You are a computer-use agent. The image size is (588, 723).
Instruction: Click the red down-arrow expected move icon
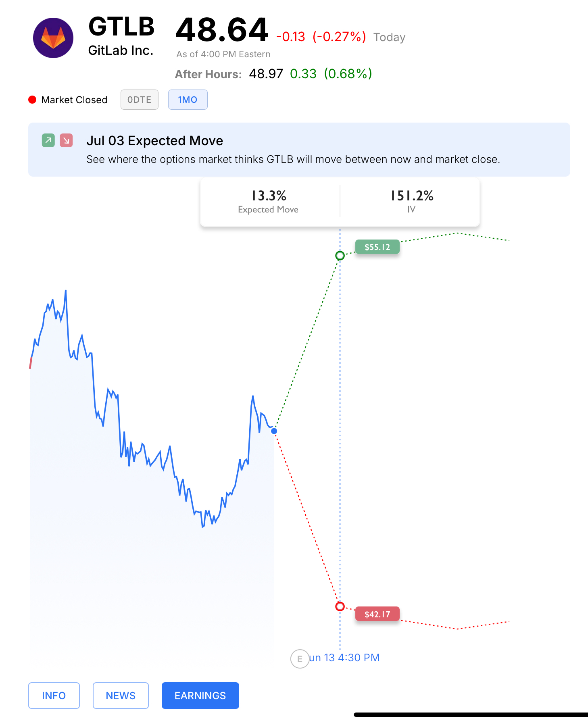[x=66, y=140]
